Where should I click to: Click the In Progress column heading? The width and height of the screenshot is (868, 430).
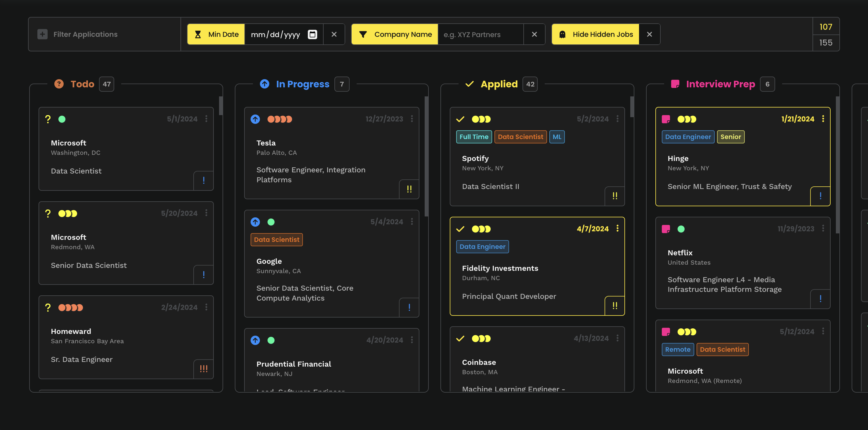[x=303, y=84]
